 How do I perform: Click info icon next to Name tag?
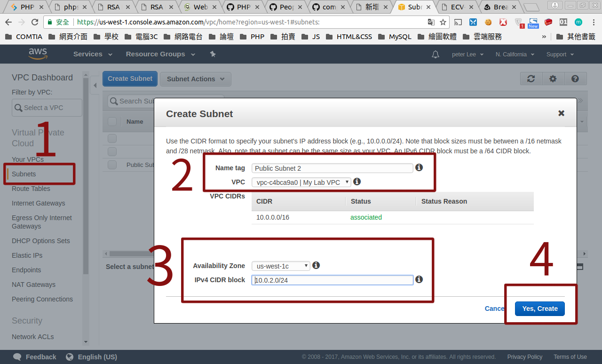(419, 167)
